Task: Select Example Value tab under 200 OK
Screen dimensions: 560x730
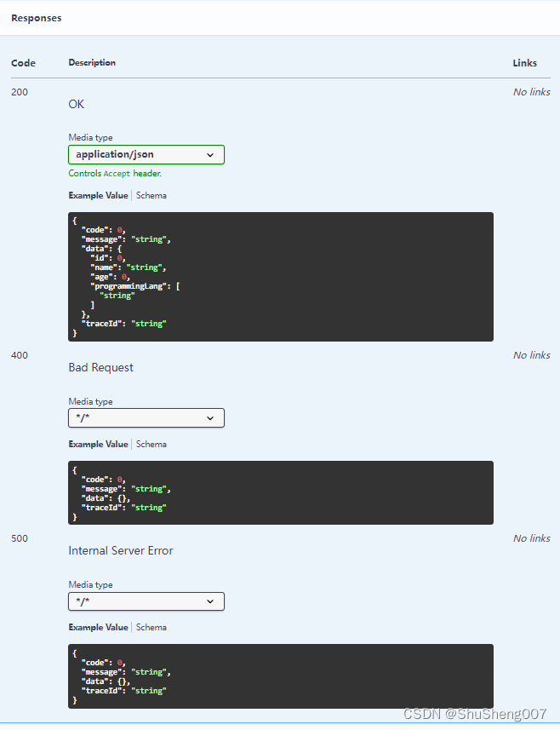Action: [x=98, y=196]
